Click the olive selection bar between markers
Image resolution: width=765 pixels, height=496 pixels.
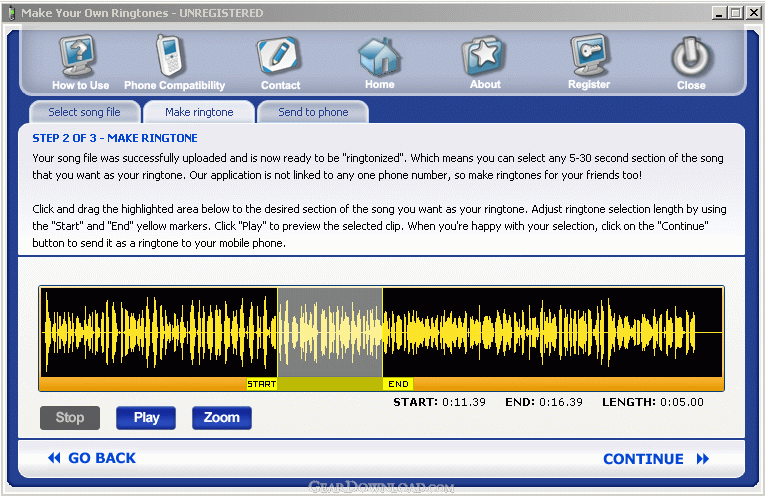click(x=330, y=384)
